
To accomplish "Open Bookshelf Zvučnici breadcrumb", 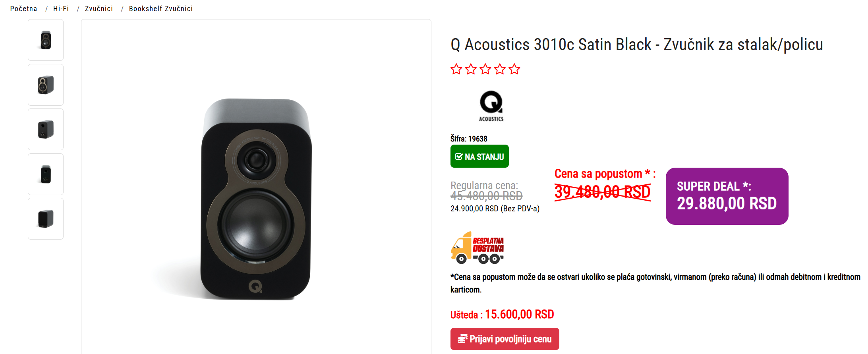I will [x=161, y=9].
